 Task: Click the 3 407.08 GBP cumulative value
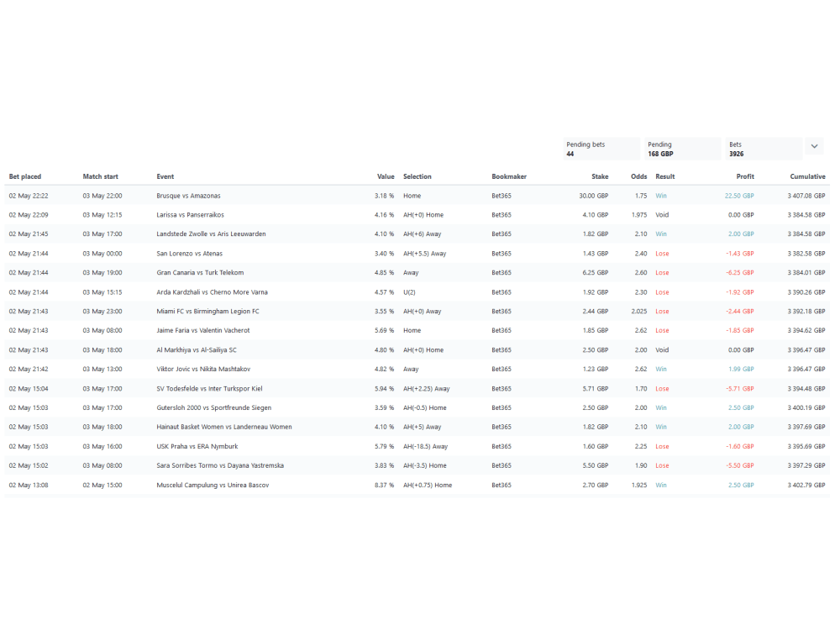pyautogui.click(x=806, y=196)
